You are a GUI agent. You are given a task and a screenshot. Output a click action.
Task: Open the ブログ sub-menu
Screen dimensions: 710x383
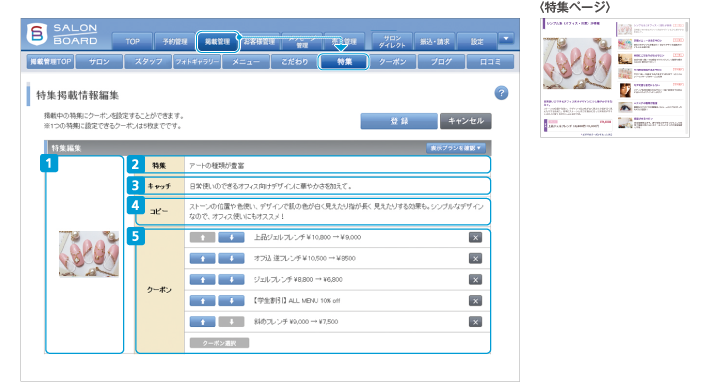pos(441,62)
